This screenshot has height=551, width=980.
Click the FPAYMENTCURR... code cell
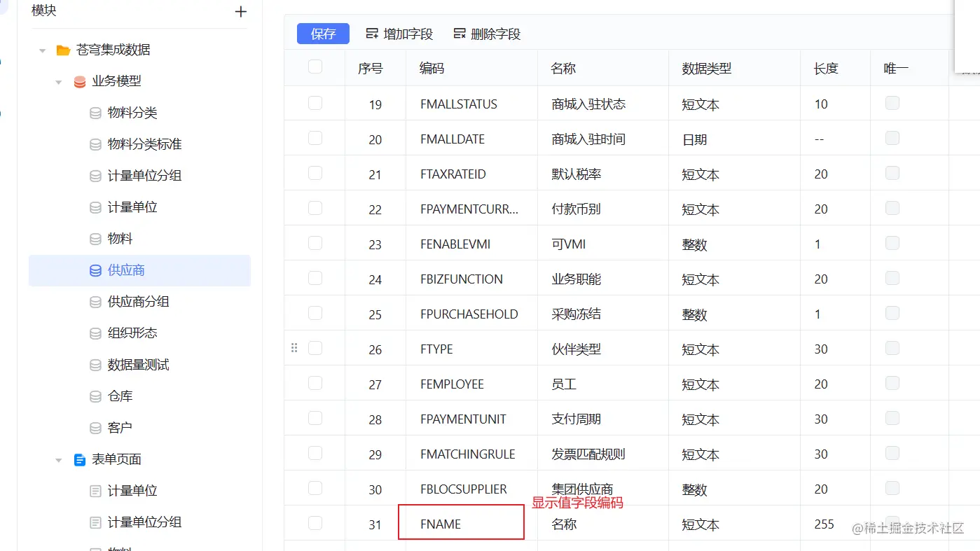(471, 209)
